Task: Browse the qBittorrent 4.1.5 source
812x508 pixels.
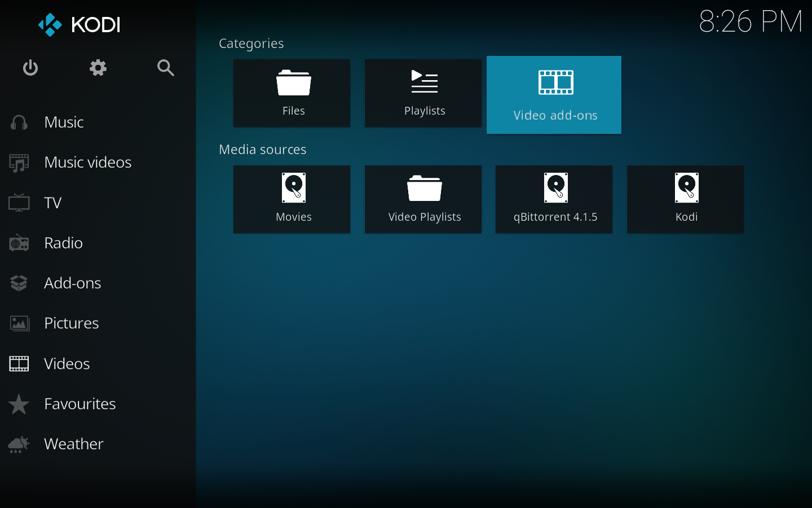Action: pos(554,199)
